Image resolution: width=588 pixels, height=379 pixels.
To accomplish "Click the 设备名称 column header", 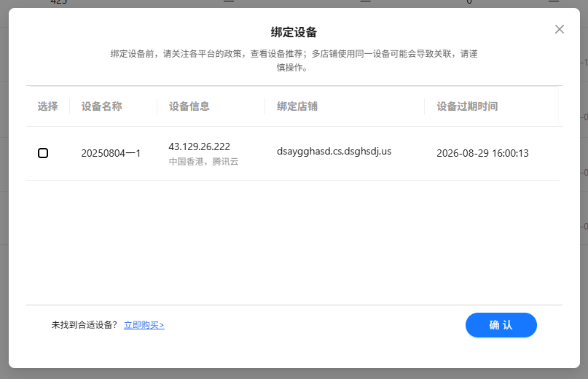I will click(101, 106).
